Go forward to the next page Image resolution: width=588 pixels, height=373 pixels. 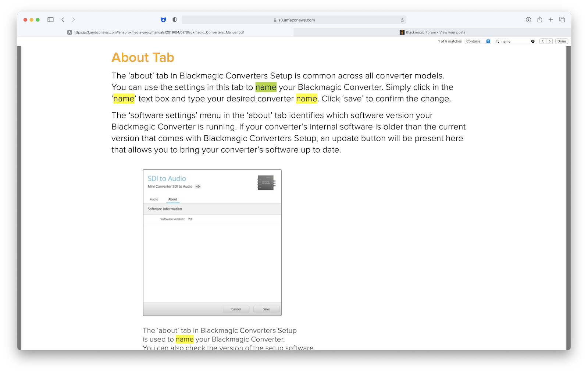74,20
